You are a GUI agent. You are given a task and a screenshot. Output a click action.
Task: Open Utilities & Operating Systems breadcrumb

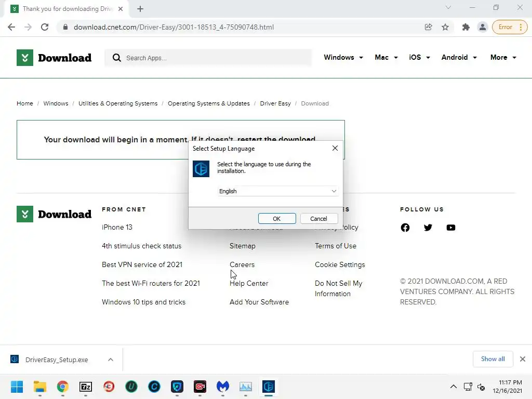pyautogui.click(x=118, y=103)
